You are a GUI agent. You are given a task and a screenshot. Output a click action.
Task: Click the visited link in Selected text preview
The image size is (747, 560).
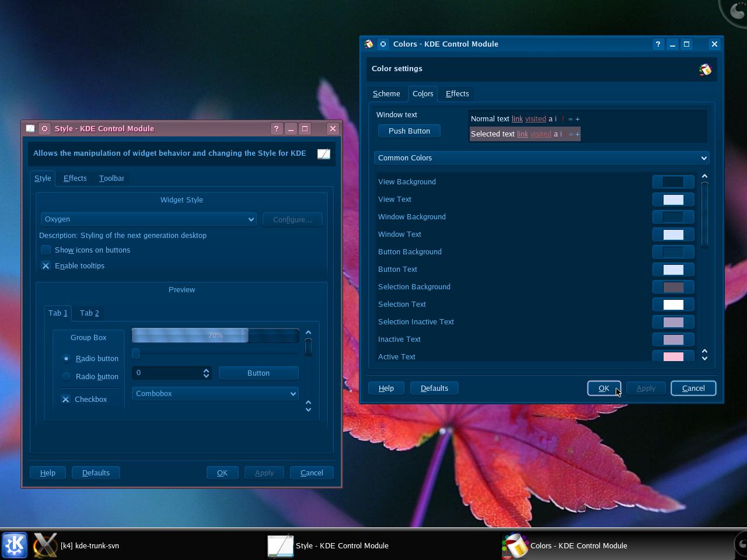540,134
